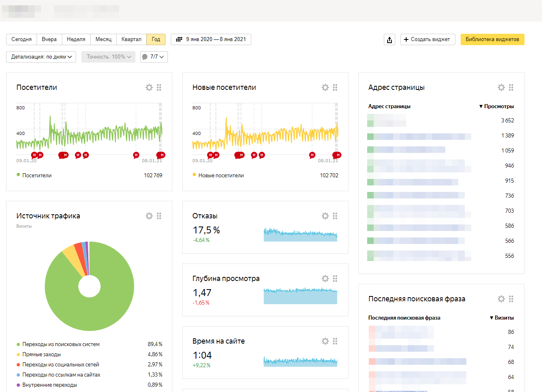Open date range picker 9 янв 2020 — 8 янв 2021
This screenshot has height=392, width=542.
(x=211, y=39)
